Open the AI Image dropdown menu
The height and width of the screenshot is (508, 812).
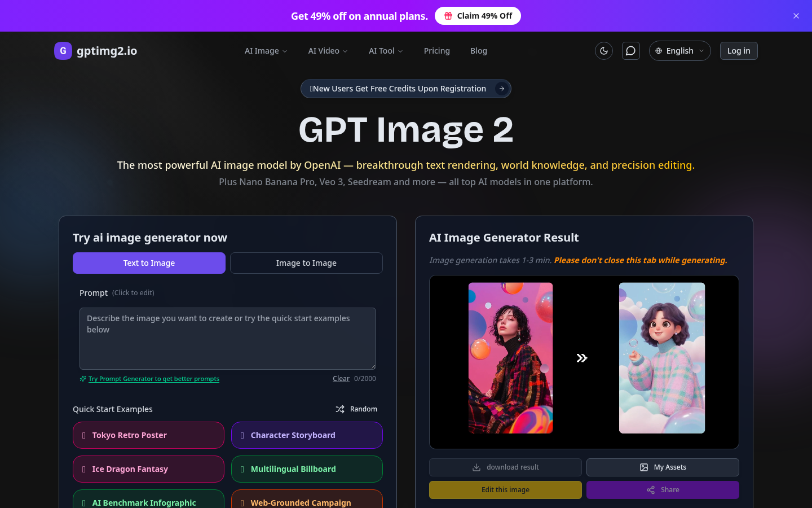(266, 51)
